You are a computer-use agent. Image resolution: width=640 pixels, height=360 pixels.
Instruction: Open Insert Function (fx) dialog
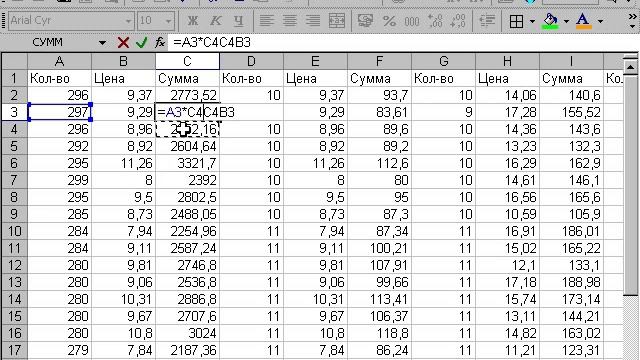click(x=160, y=42)
